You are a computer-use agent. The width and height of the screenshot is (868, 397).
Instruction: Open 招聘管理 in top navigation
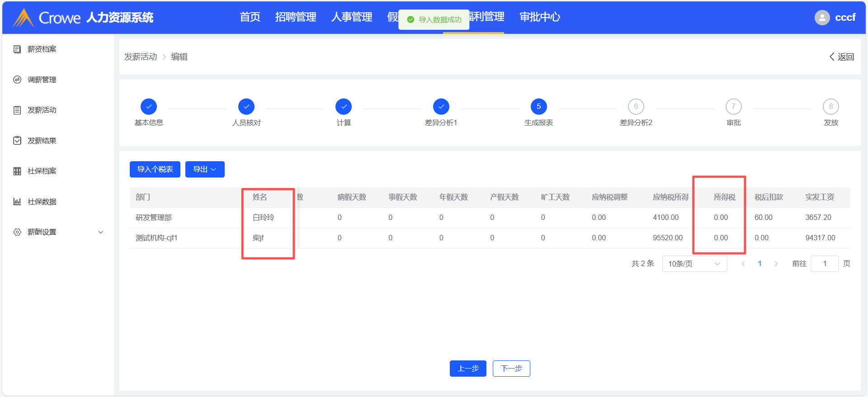click(x=296, y=17)
